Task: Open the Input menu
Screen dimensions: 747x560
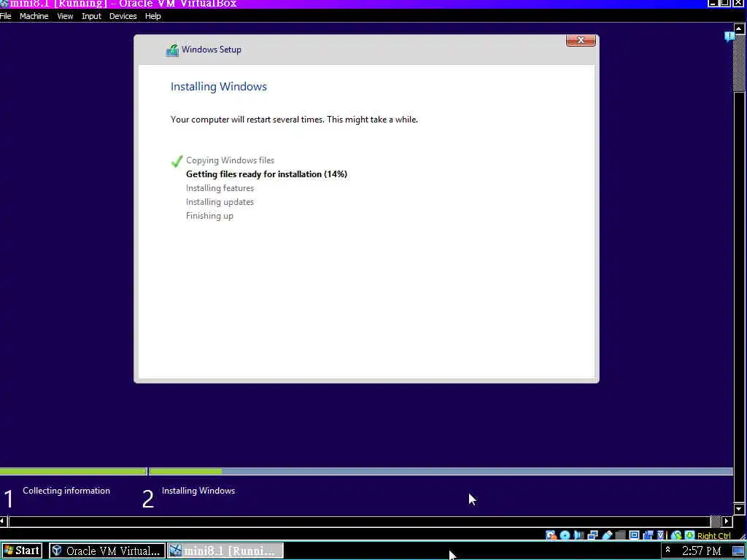Action: click(x=91, y=16)
